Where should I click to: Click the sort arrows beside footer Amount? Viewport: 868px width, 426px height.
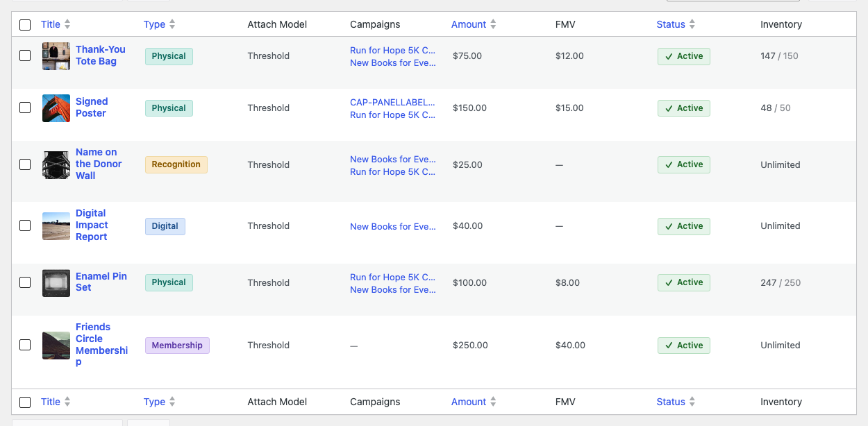point(493,402)
